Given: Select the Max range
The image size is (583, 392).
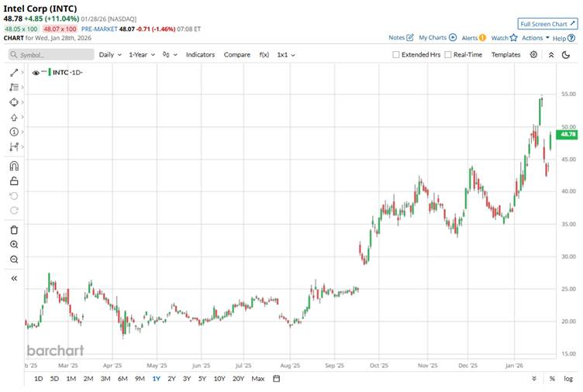Looking at the screenshot, I should [257, 379].
